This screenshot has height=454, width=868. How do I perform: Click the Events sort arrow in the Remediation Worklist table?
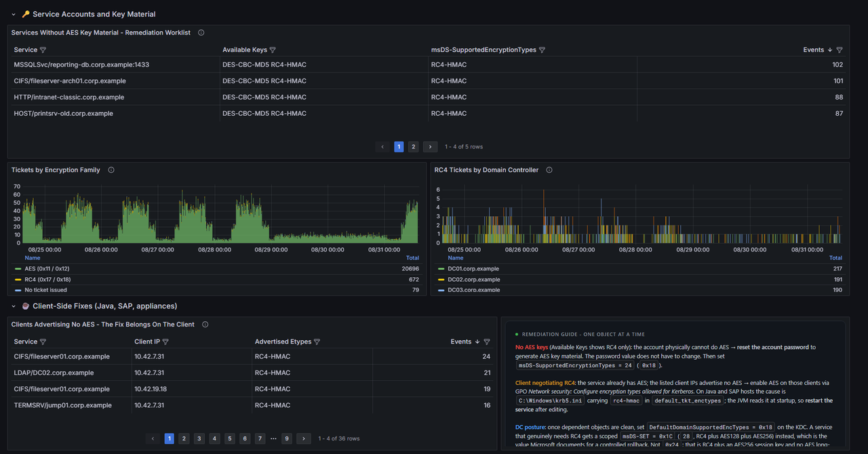830,50
